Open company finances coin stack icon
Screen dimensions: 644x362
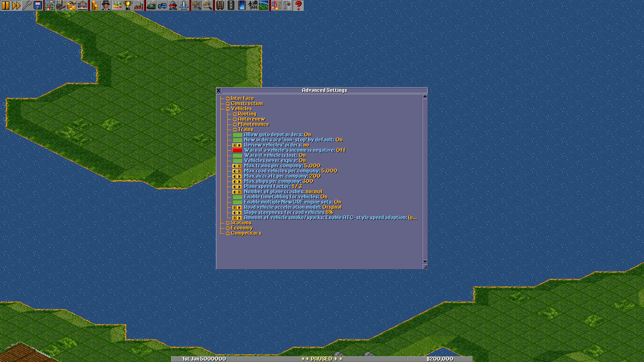94,6
